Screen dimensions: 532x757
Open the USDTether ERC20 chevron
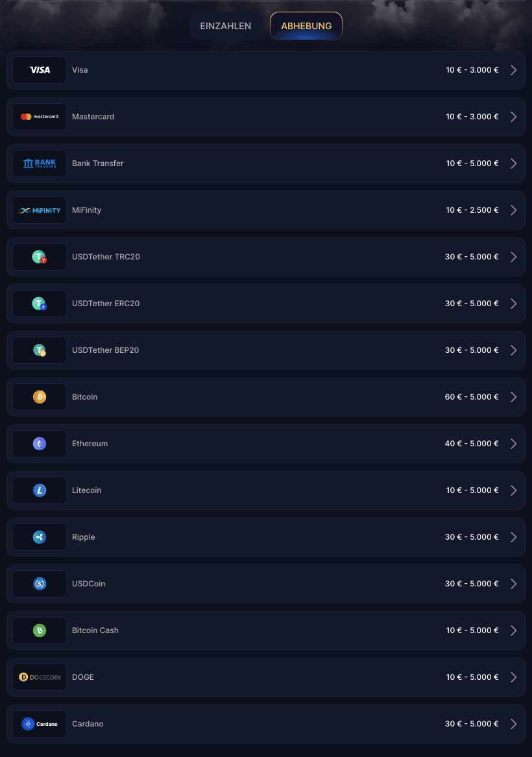pos(513,304)
